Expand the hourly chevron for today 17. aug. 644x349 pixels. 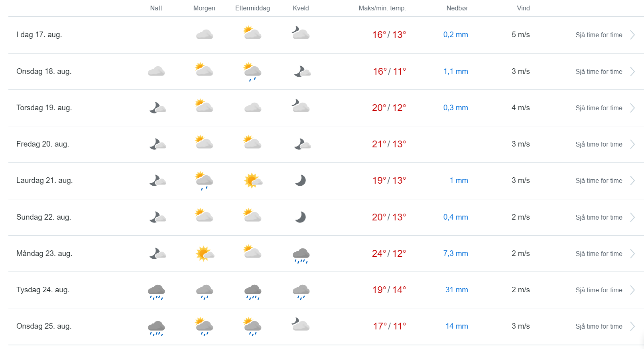click(632, 35)
